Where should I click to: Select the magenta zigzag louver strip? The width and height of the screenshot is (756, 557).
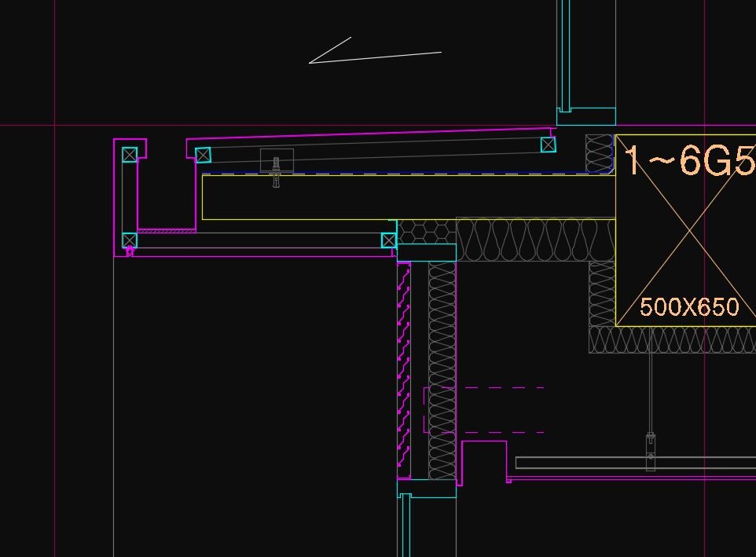[x=403, y=369]
